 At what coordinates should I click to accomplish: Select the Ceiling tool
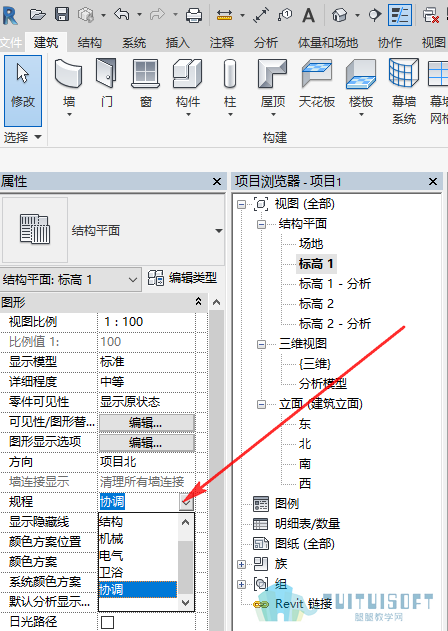tap(317, 84)
